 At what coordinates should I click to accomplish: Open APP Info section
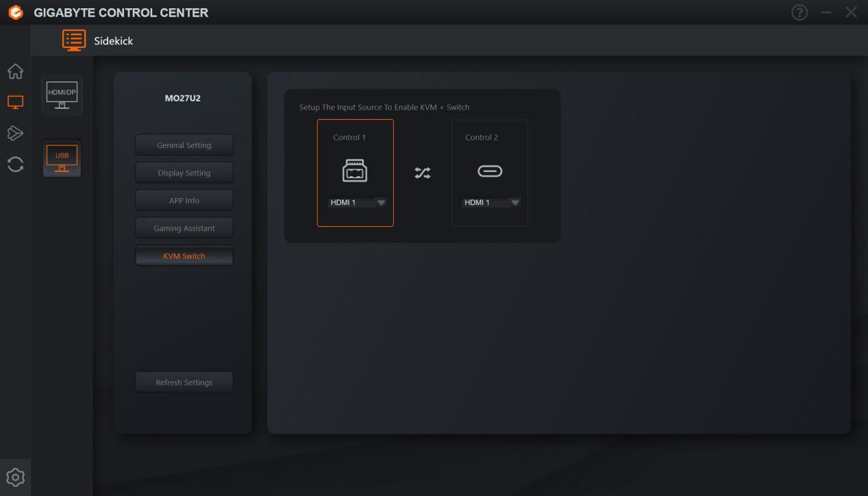184,201
